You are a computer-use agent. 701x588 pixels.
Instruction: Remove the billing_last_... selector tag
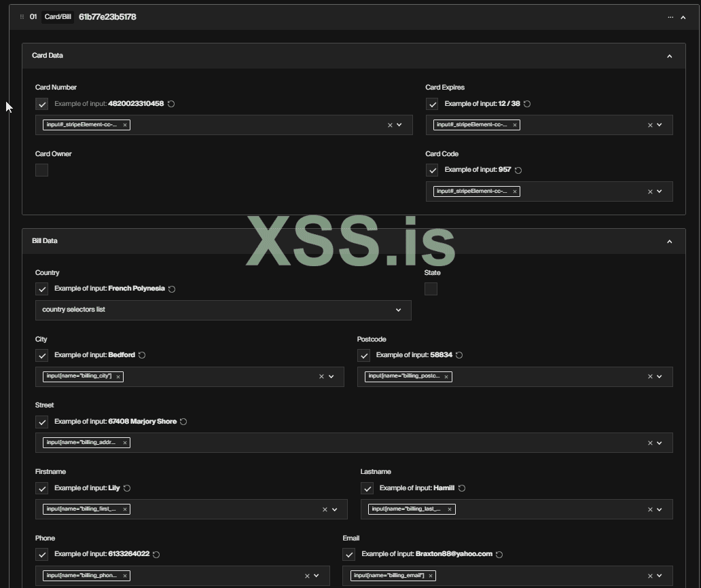click(x=450, y=509)
